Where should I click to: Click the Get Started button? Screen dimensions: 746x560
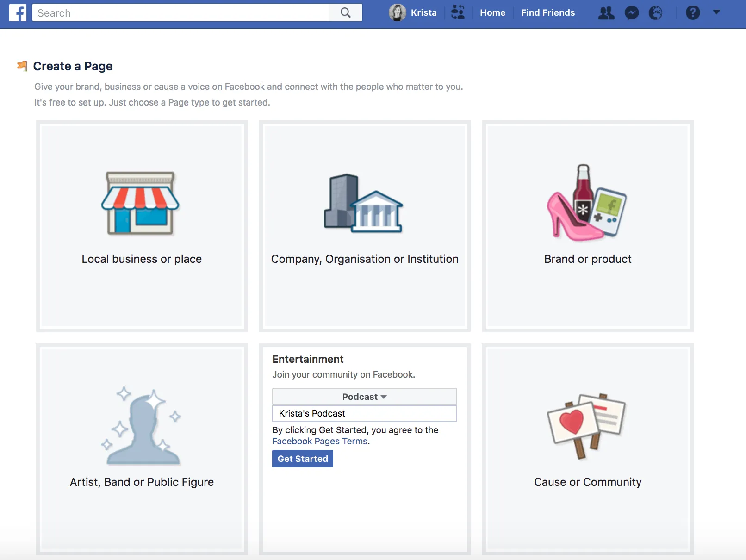pos(303,459)
